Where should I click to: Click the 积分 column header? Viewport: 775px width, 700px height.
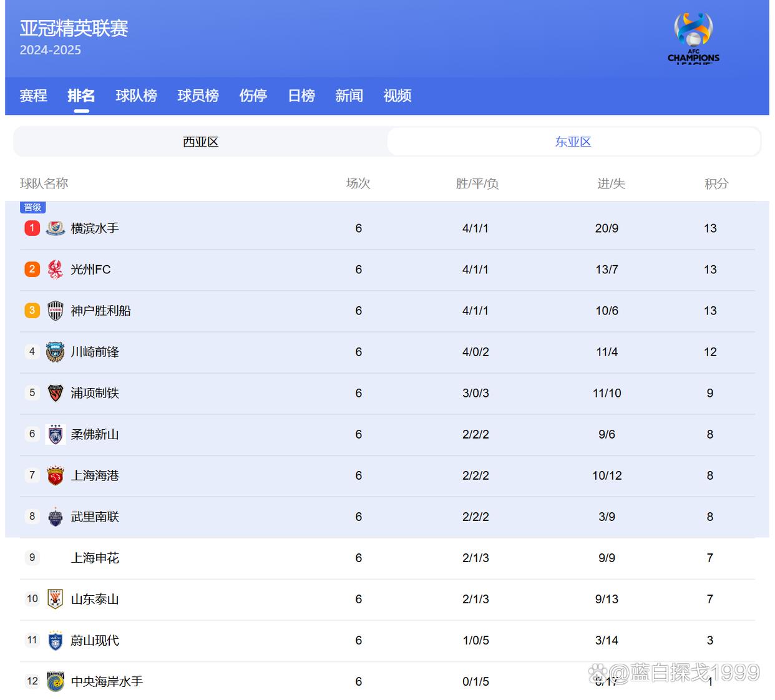click(x=716, y=183)
